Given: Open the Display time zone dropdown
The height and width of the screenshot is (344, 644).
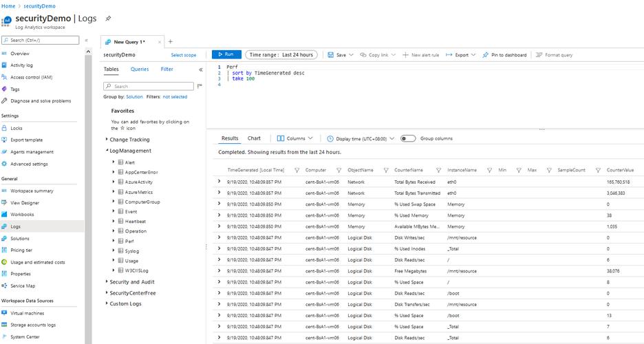Looking at the screenshot, I should (x=361, y=138).
